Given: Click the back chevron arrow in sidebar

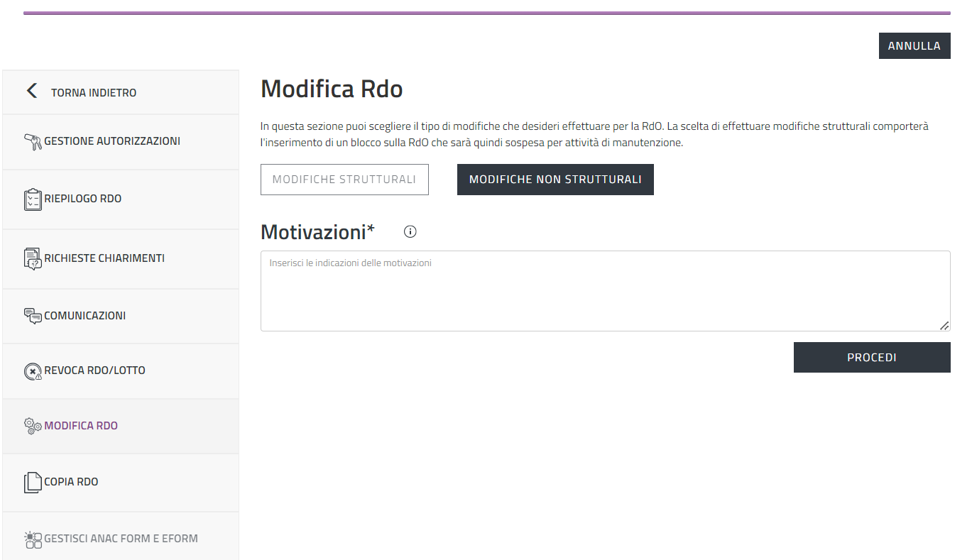Looking at the screenshot, I should pyautogui.click(x=31, y=92).
